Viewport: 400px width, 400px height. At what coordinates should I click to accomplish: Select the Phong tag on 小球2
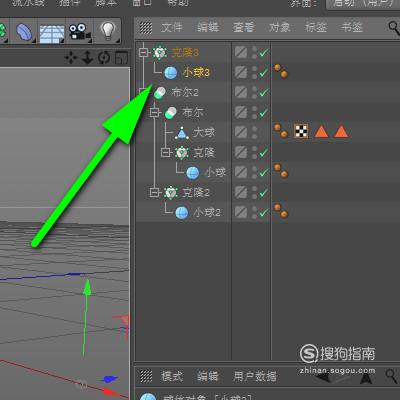(x=281, y=211)
